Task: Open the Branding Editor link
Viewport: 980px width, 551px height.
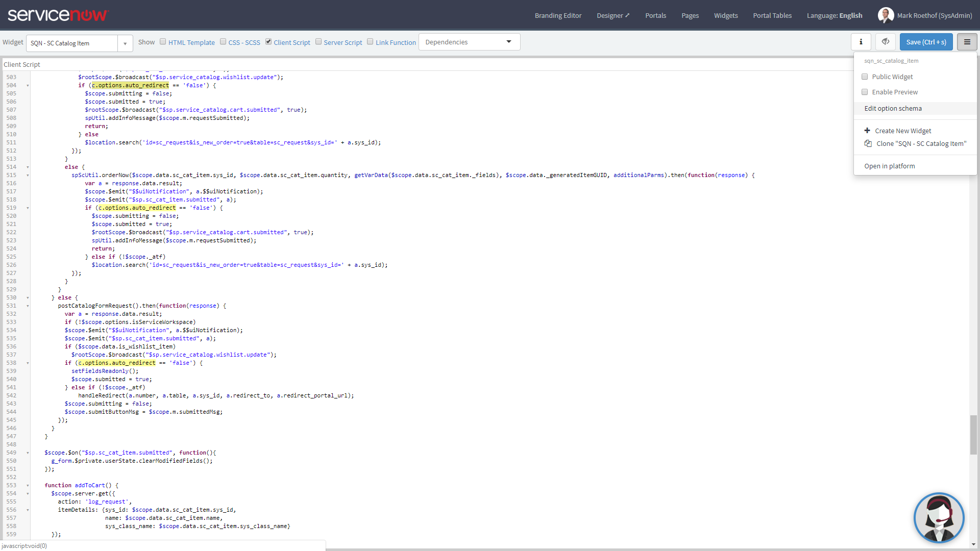Action: tap(558, 15)
